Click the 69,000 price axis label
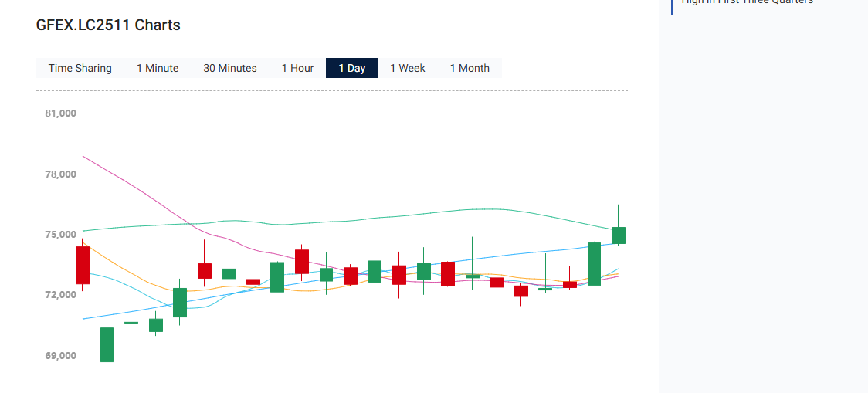 pos(61,356)
